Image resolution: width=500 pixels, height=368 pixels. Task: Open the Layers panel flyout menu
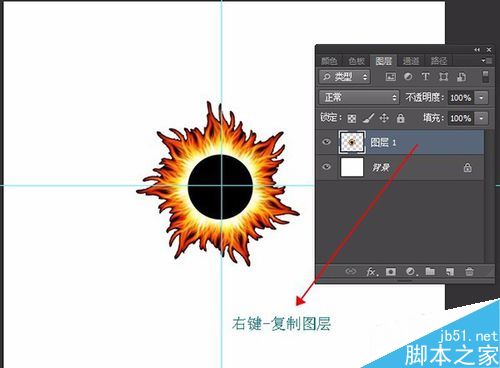[x=487, y=61]
